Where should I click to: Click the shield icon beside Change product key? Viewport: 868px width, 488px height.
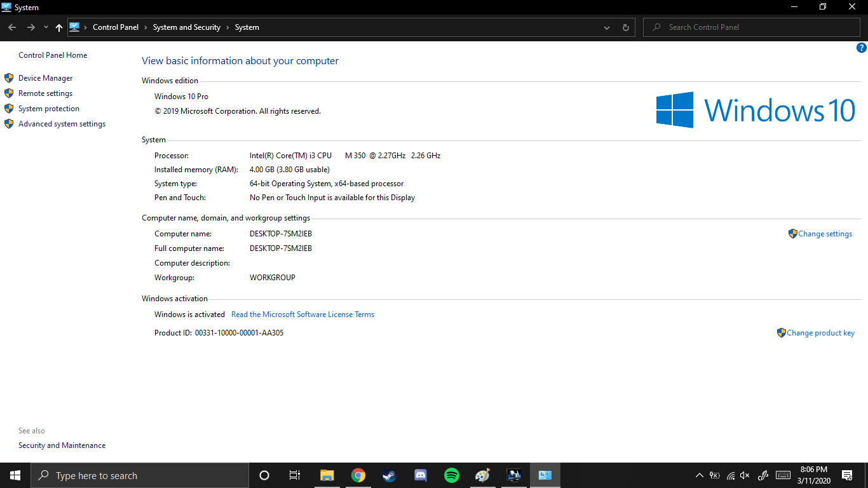781,333
